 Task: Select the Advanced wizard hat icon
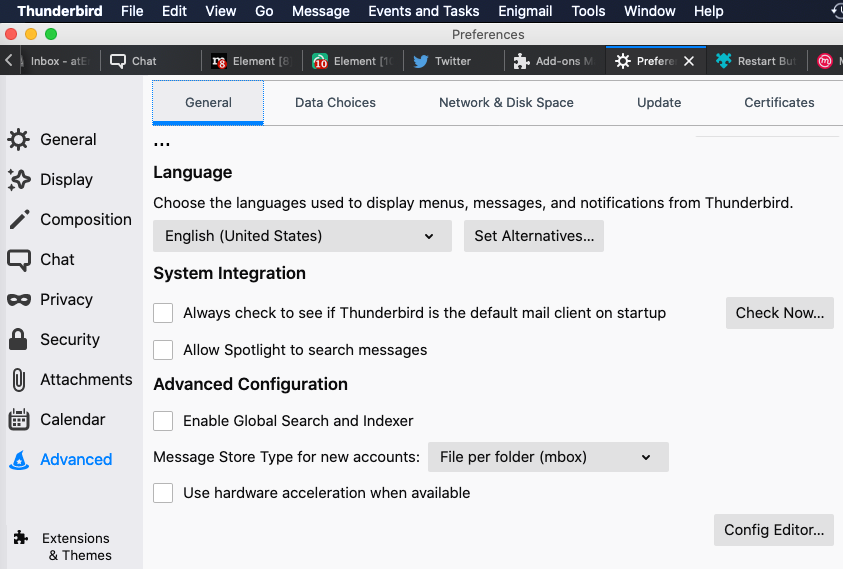pos(19,460)
